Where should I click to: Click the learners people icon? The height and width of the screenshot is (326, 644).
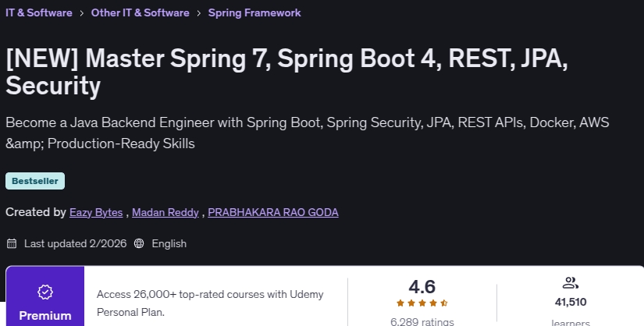tap(570, 283)
